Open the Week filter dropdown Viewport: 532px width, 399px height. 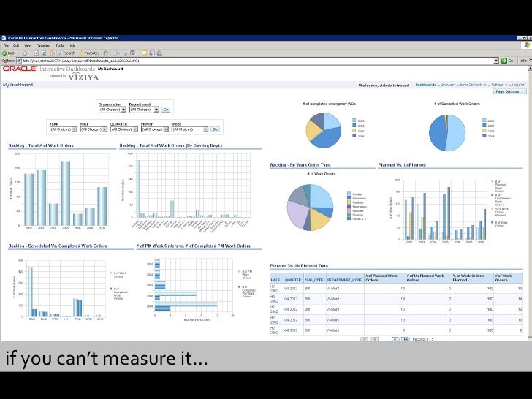click(190, 129)
